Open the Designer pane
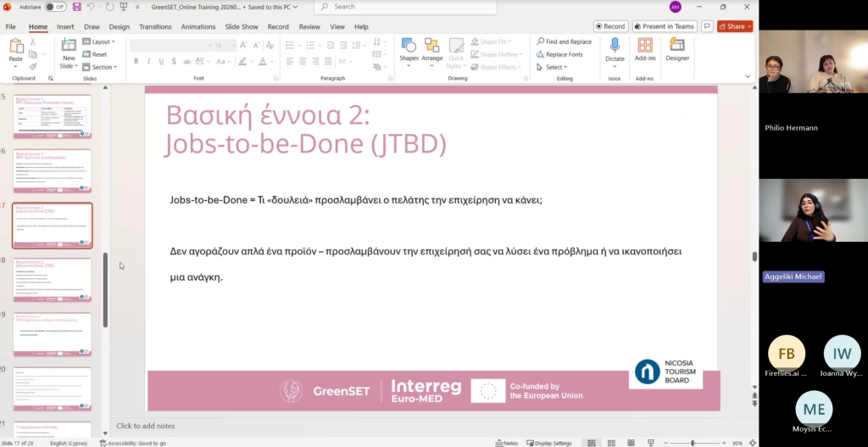The width and height of the screenshot is (868, 447). (x=677, y=49)
